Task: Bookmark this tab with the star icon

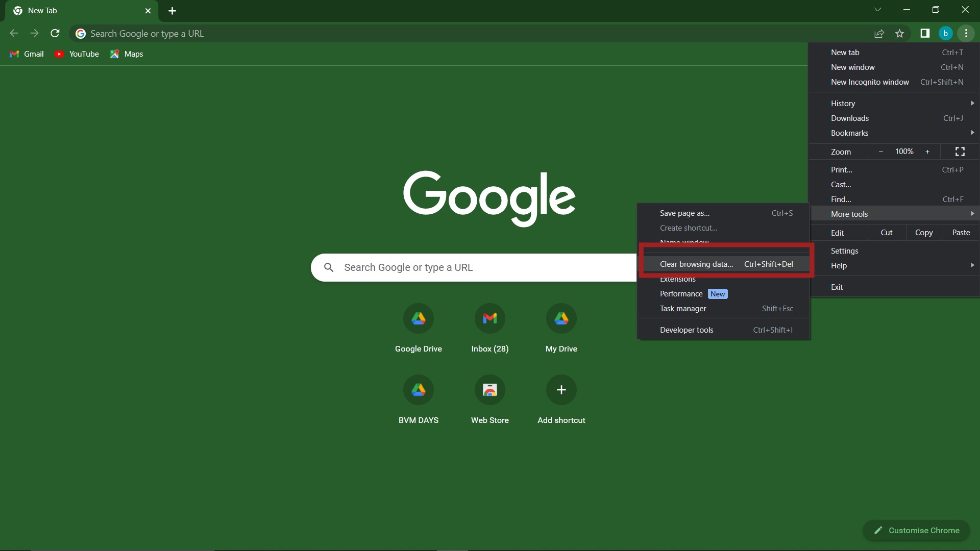Action: click(x=899, y=34)
